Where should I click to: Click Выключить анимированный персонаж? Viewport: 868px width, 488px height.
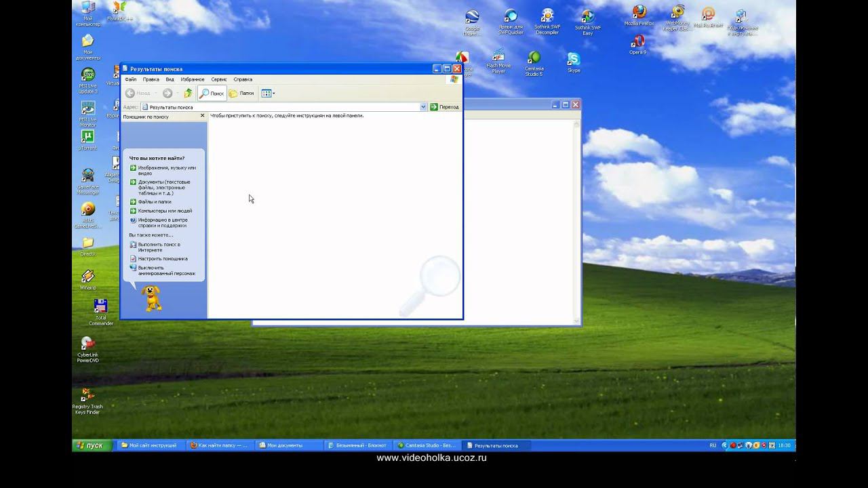(163, 270)
